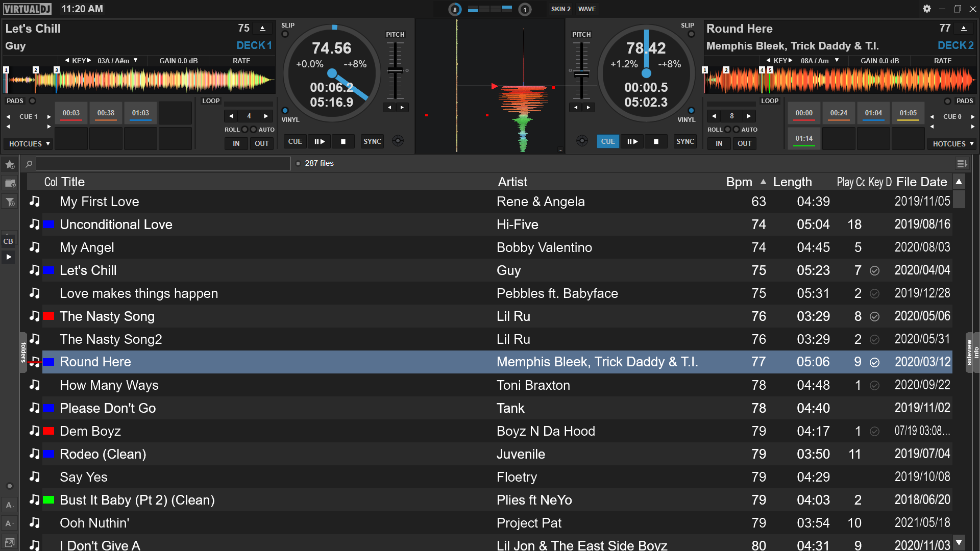This screenshot has height=551, width=980.
Task: Toggle deck 2 VINYL mode
Action: [x=691, y=111]
